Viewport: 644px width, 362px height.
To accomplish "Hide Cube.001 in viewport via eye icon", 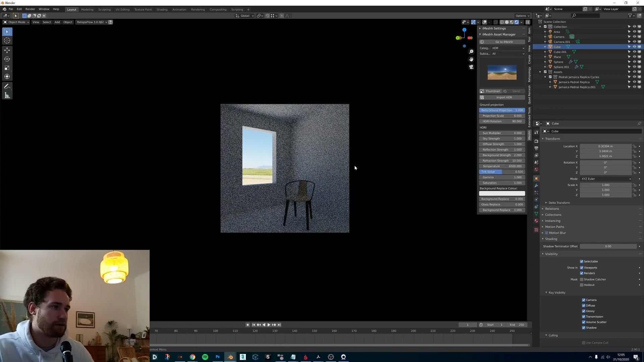I will click(634, 52).
